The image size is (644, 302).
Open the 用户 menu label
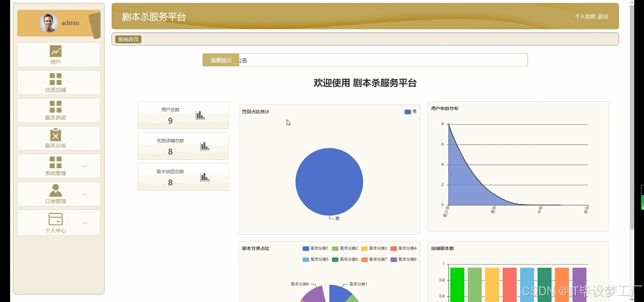coord(56,62)
